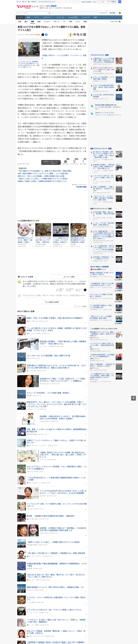Click the ヘルプ link at top
This screenshot has height=644, width=138.
point(94,2)
